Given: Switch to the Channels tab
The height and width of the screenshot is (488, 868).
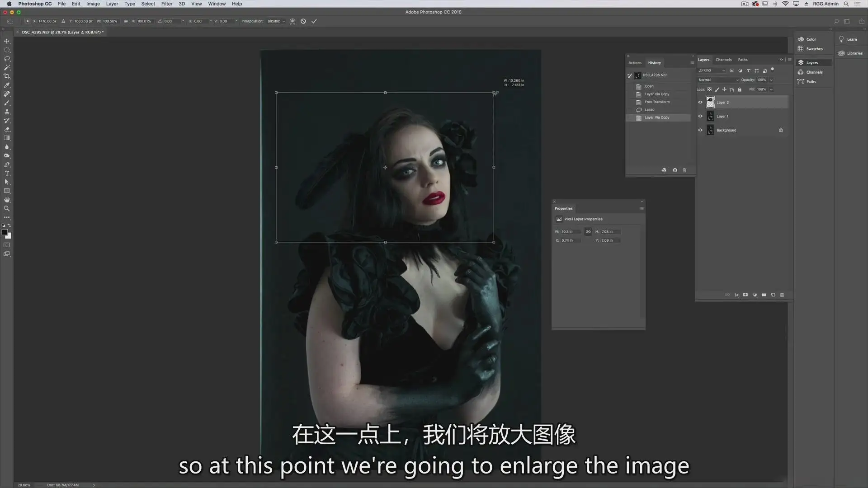Looking at the screenshot, I should click(723, 60).
